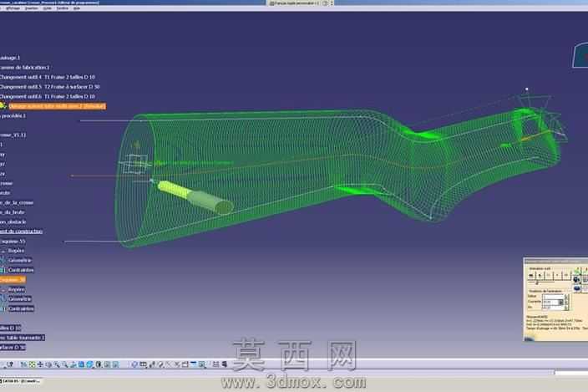Open the Isometric View icon
The width and height of the screenshot is (588, 392).
[89, 364]
